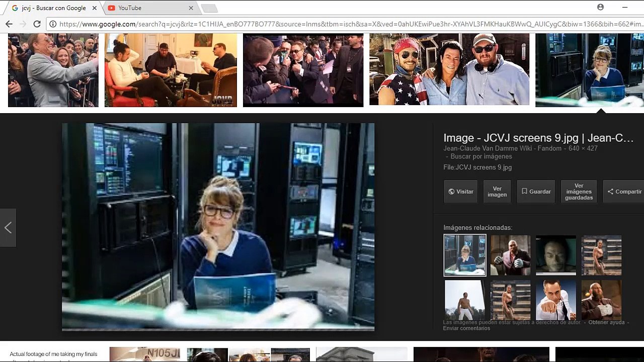Open related thumbnail of woman at server racks
This screenshot has width=644, height=362.
[465, 255]
